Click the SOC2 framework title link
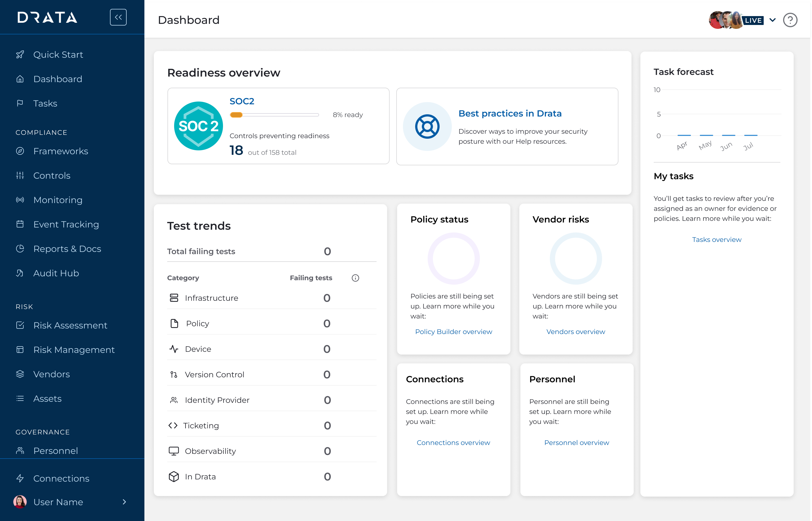 [x=242, y=101]
